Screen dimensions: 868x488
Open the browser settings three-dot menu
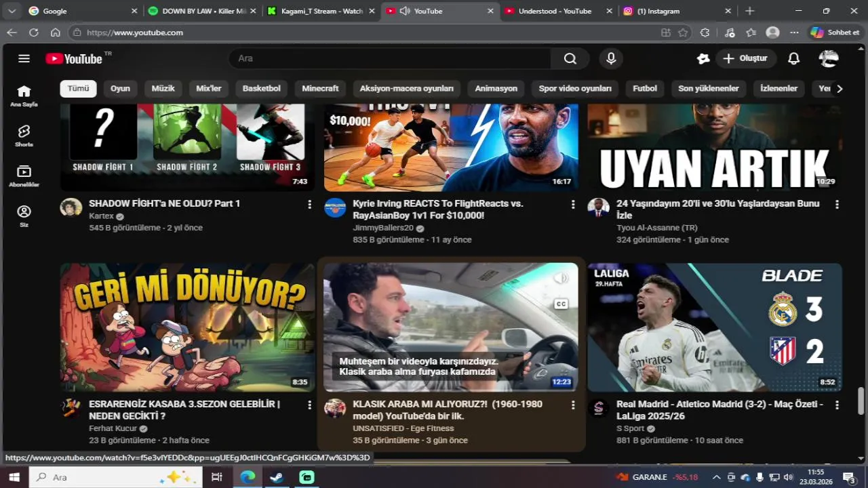(794, 33)
